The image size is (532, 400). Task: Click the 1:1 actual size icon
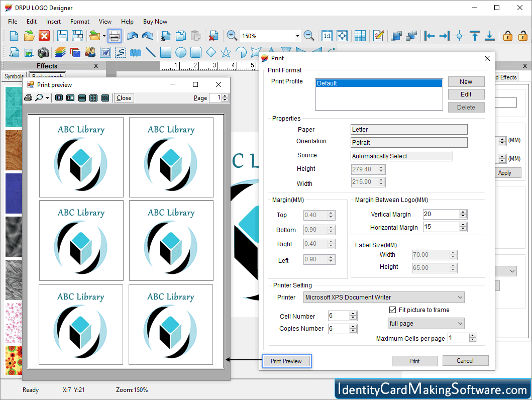tap(327, 36)
